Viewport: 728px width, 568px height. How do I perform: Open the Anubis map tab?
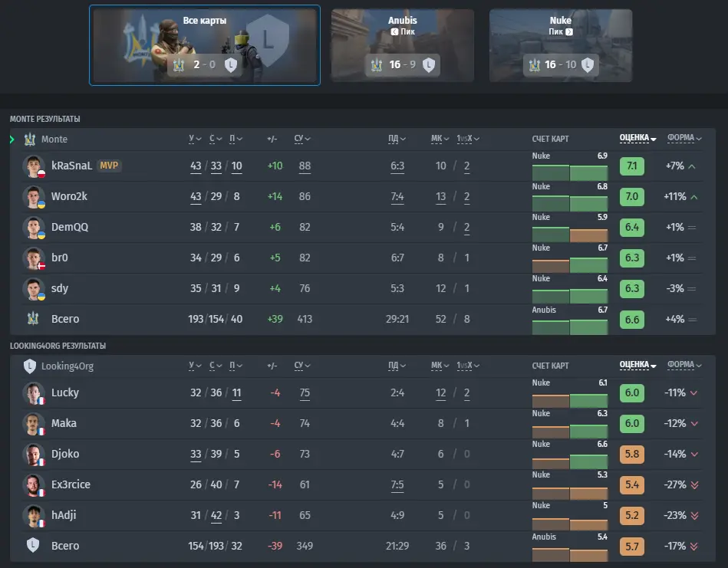click(x=403, y=45)
